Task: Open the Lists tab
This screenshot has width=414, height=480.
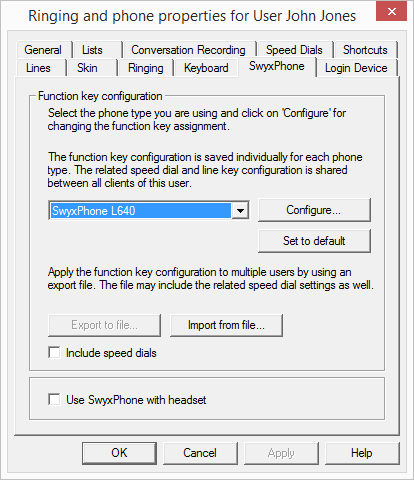Action: coord(92,50)
